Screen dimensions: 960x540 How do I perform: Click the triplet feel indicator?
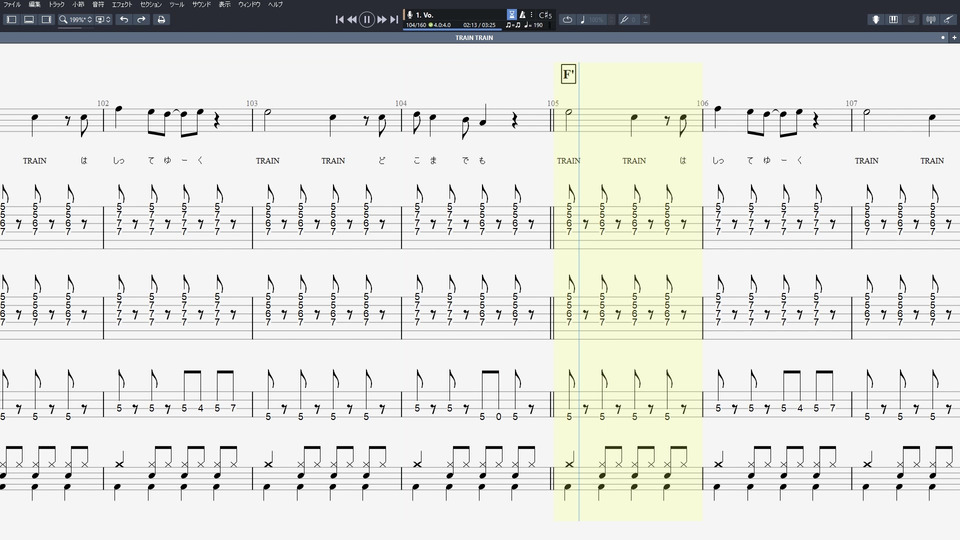click(x=513, y=25)
